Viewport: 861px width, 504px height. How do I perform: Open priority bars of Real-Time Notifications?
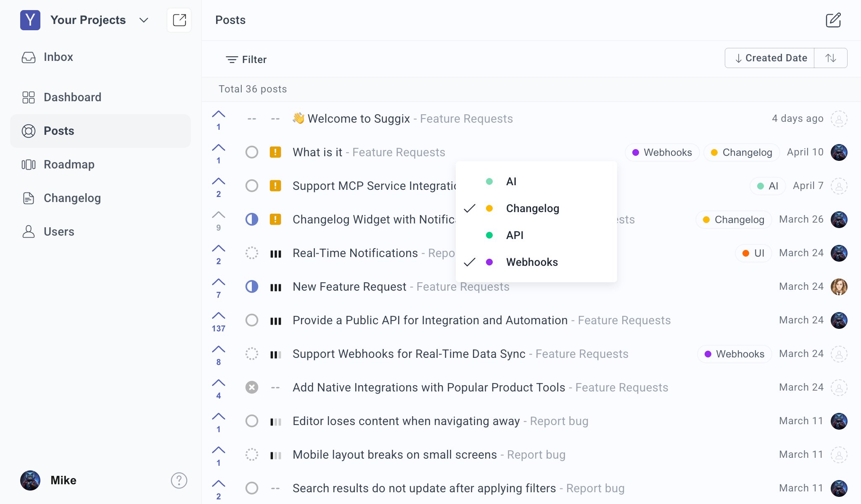(275, 254)
